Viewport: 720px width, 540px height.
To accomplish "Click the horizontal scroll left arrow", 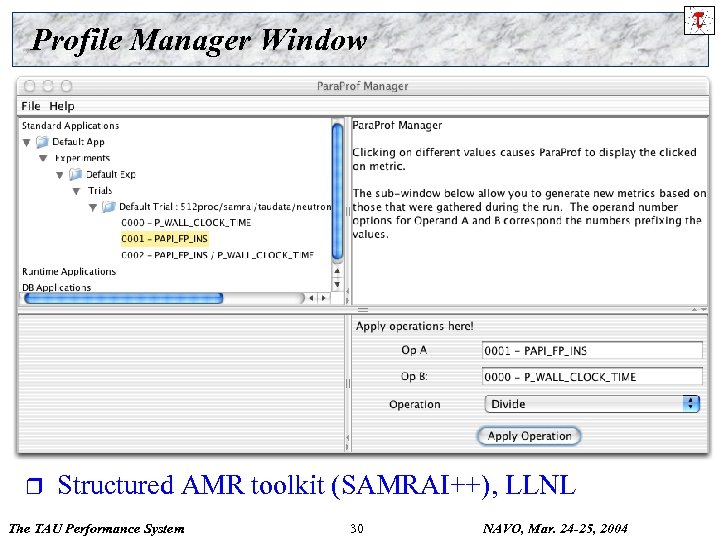I will (x=312, y=298).
